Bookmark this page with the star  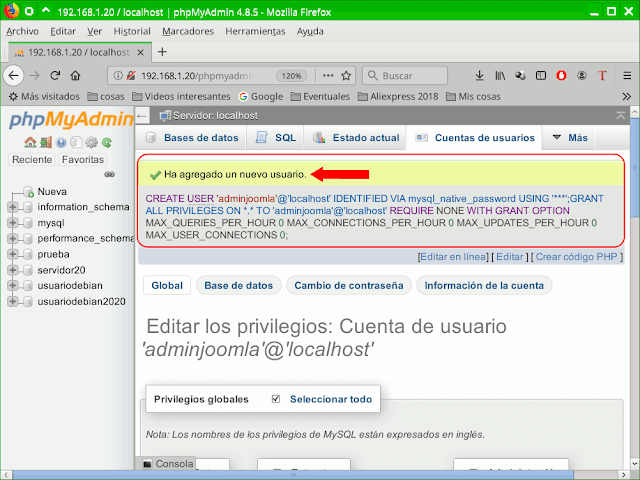346,76
